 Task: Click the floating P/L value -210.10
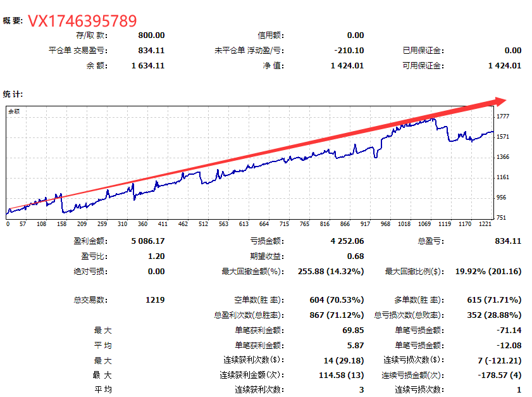coord(349,51)
